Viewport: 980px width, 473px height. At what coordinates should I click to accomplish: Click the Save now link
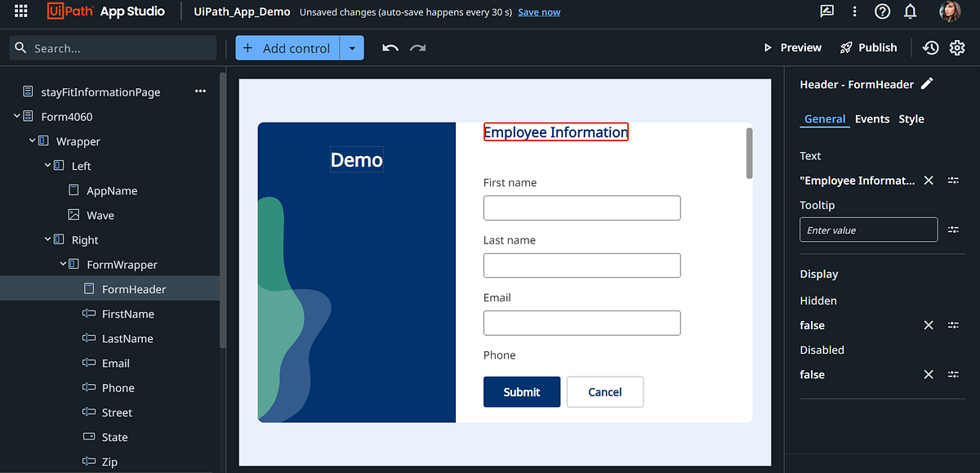[x=538, y=11]
